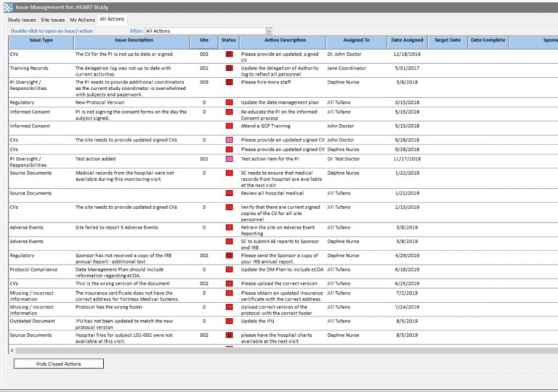Select the My Actions tab
Viewport: 558px width, 392px height.
click(82, 20)
